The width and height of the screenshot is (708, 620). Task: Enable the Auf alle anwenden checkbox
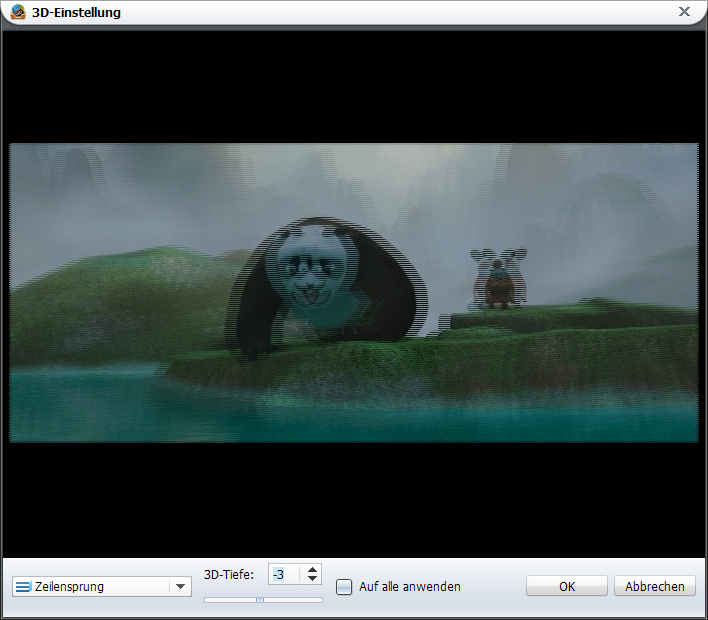(x=344, y=587)
